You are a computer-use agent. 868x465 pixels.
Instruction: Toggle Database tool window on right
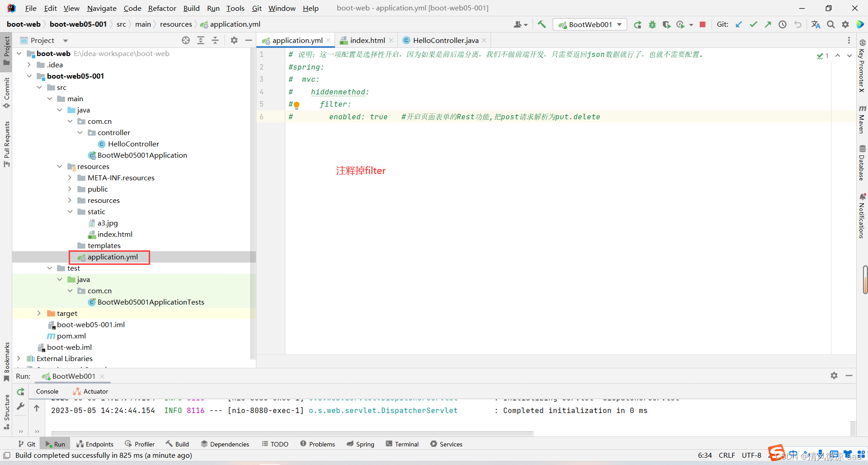862,163
